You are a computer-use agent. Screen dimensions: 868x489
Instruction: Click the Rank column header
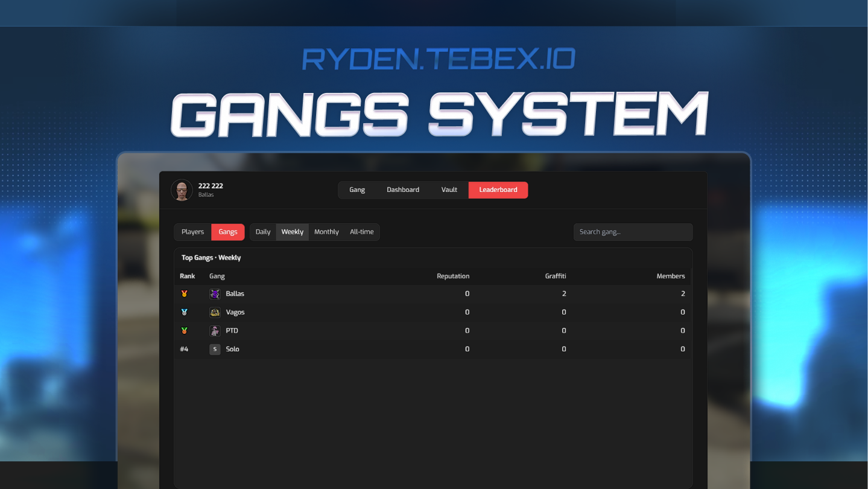pyautogui.click(x=188, y=276)
